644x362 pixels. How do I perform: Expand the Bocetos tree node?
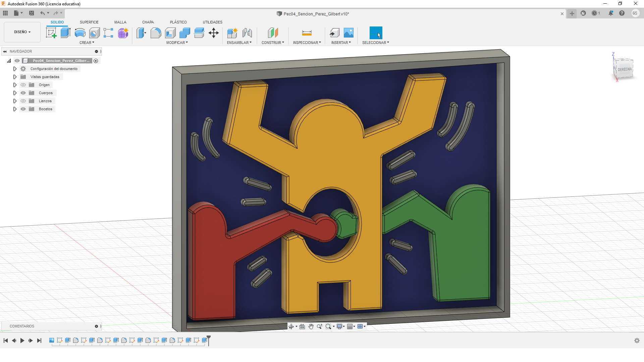click(x=15, y=109)
